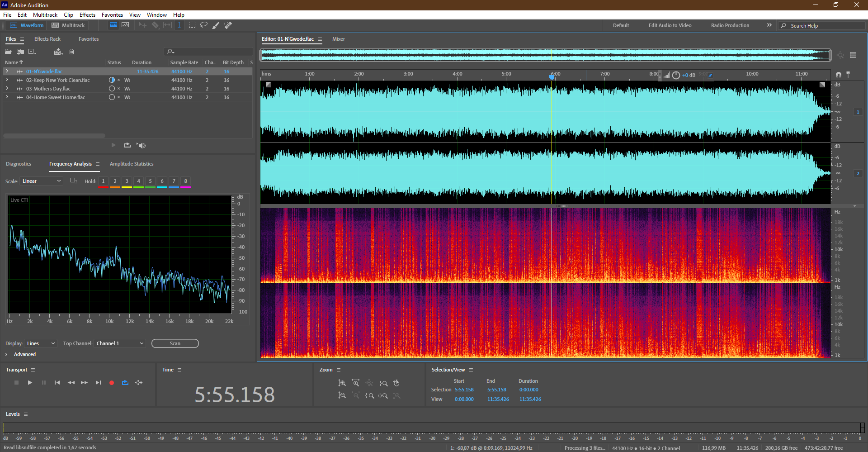Click Files panel horizontal scrollbar

pyautogui.click(x=54, y=136)
